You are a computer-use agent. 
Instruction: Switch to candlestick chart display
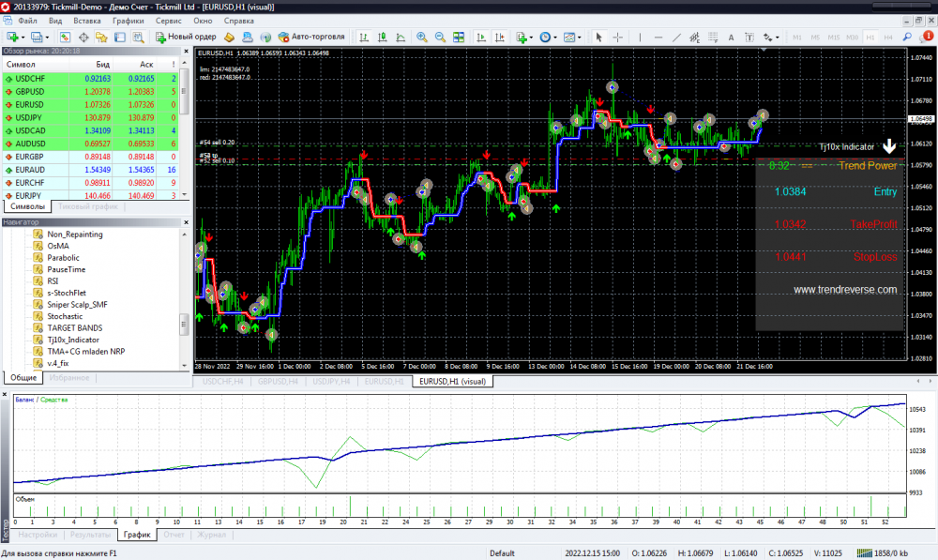click(383, 38)
